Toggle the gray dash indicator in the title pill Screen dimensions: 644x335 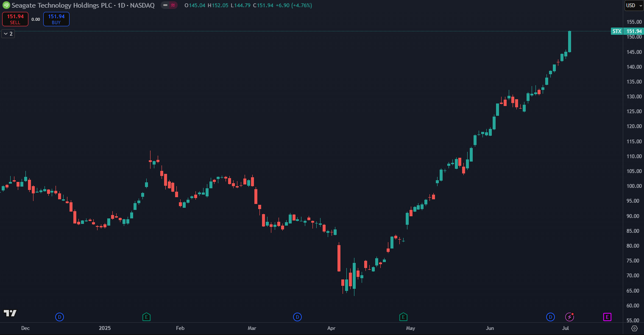click(x=164, y=6)
